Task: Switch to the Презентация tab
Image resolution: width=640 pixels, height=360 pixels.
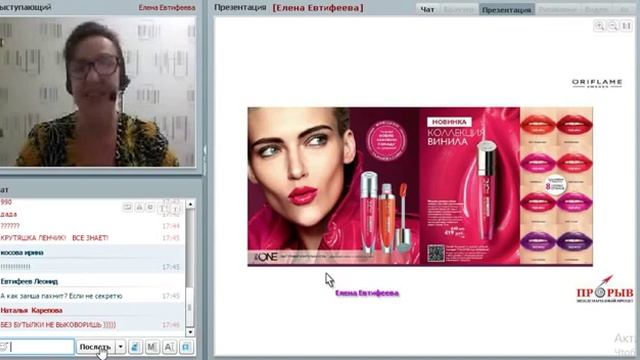Action: 507,10
